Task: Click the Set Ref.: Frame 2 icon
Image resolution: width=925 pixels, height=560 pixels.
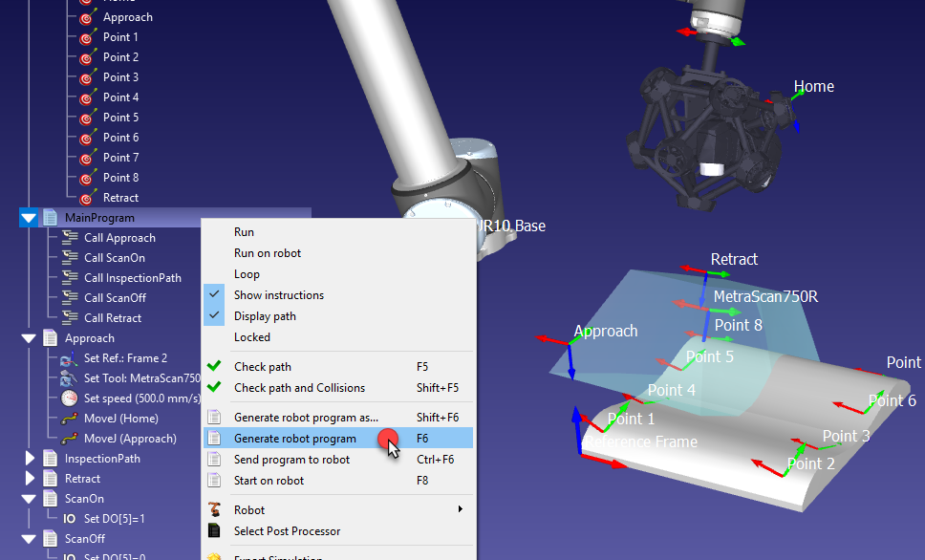Action: (69, 358)
